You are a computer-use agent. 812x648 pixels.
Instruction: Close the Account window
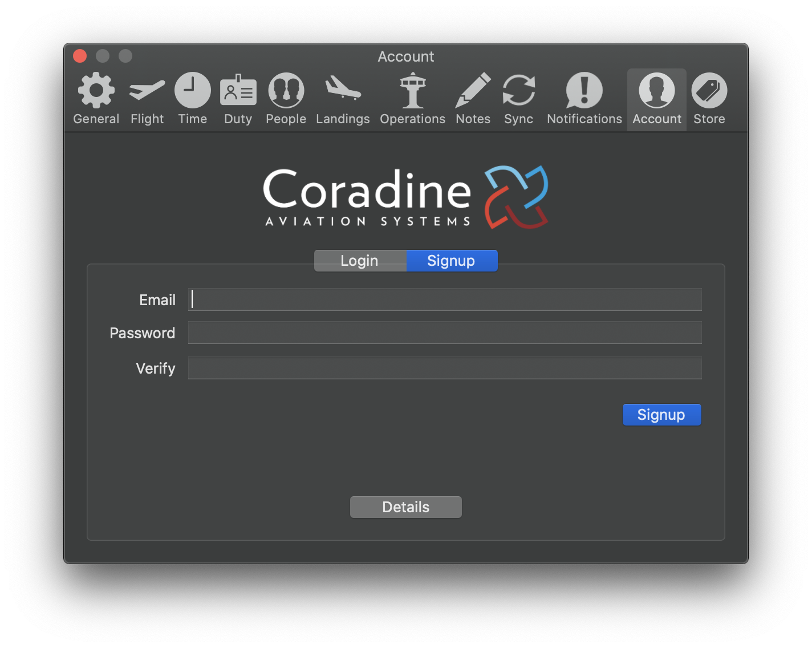point(80,56)
